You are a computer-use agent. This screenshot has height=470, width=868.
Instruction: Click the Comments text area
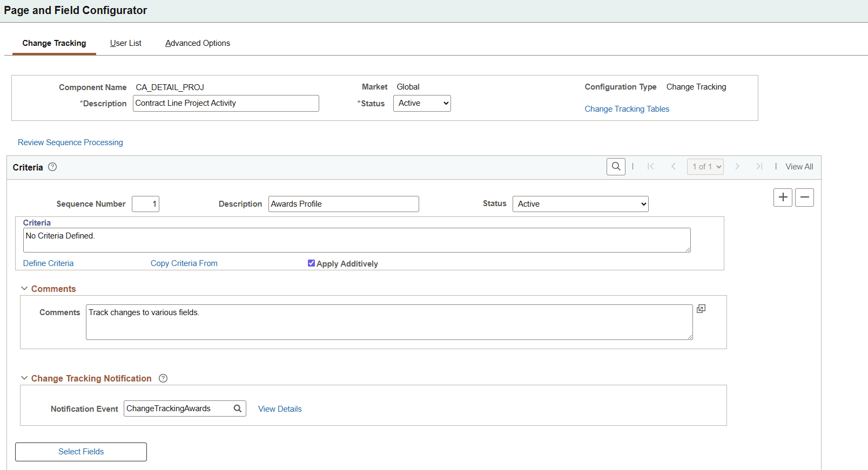(389, 322)
